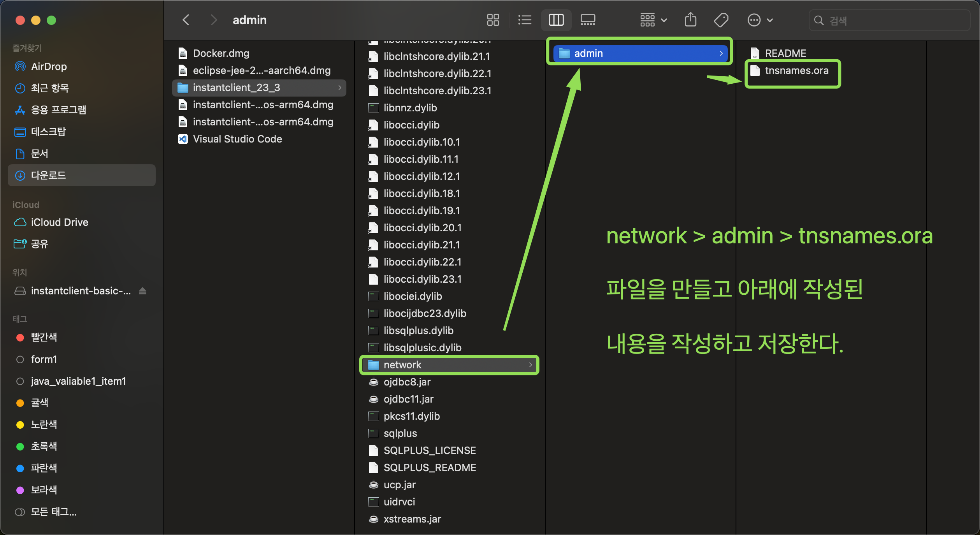Screen dimensions: 980x535
Task: Select the red tag (빨간색)
Action: click(x=44, y=337)
